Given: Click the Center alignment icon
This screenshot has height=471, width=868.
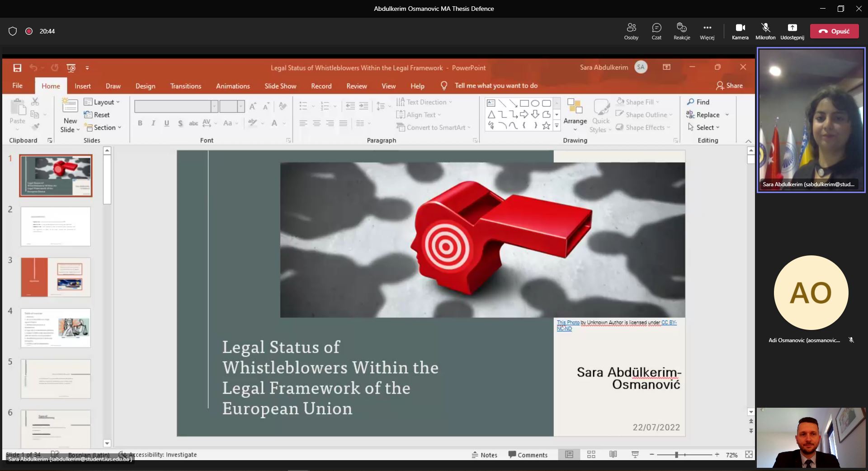Looking at the screenshot, I should click(316, 123).
